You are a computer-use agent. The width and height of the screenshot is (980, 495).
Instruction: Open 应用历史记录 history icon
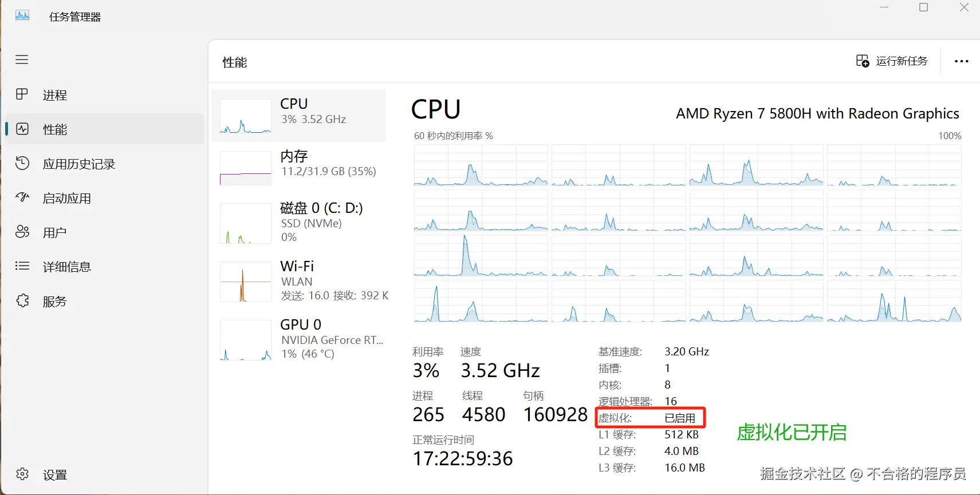(22, 164)
